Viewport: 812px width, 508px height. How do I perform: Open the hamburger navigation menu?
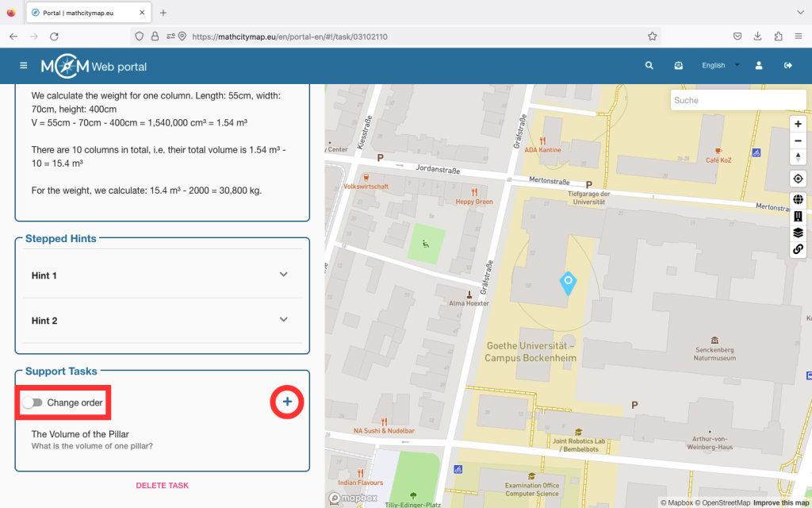pyautogui.click(x=24, y=66)
